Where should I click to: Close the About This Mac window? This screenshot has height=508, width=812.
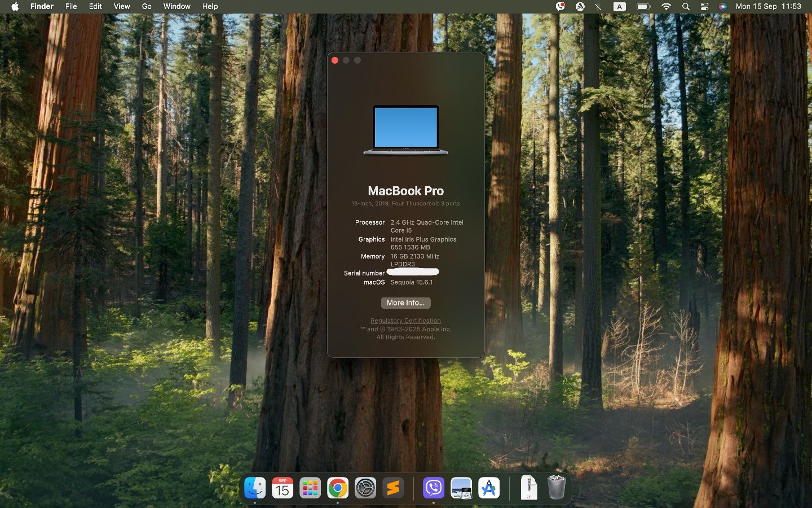pyautogui.click(x=335, y=60)
